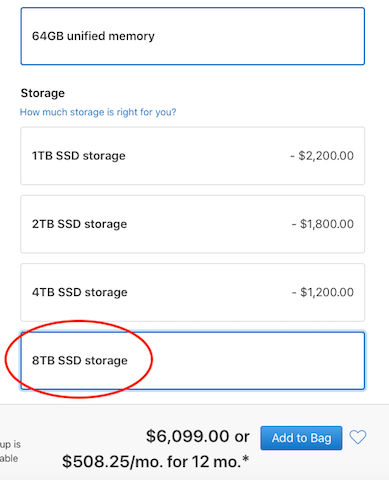Click the - $1,200.00 price difference label
The width and height of the screenshot is (389, 480).
[323, 292]
